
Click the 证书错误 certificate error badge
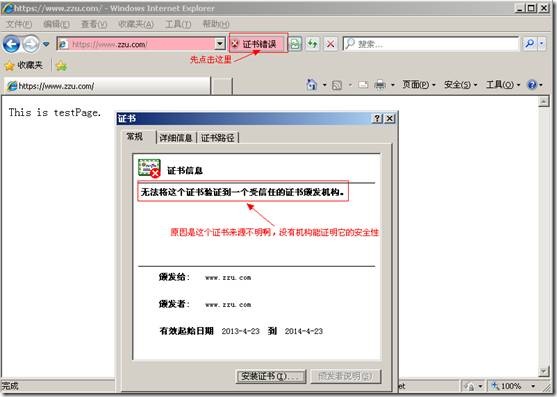[x=258, y=44]
